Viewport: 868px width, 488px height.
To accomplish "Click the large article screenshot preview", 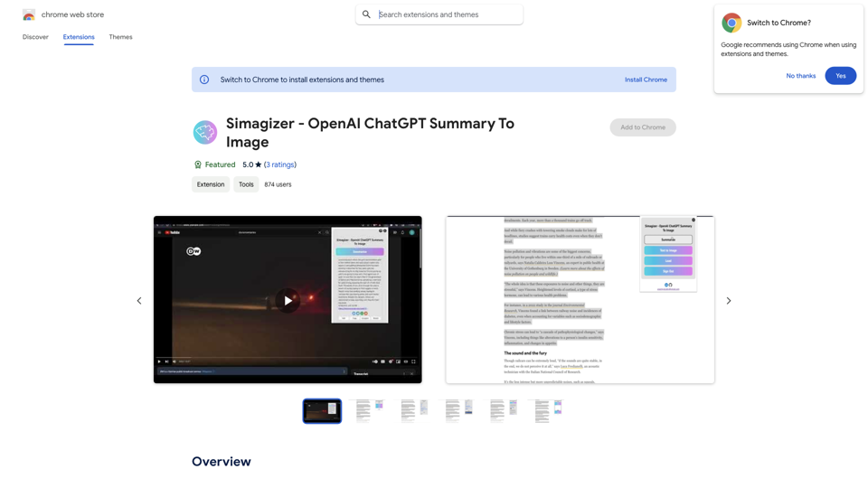I will 580,300.
